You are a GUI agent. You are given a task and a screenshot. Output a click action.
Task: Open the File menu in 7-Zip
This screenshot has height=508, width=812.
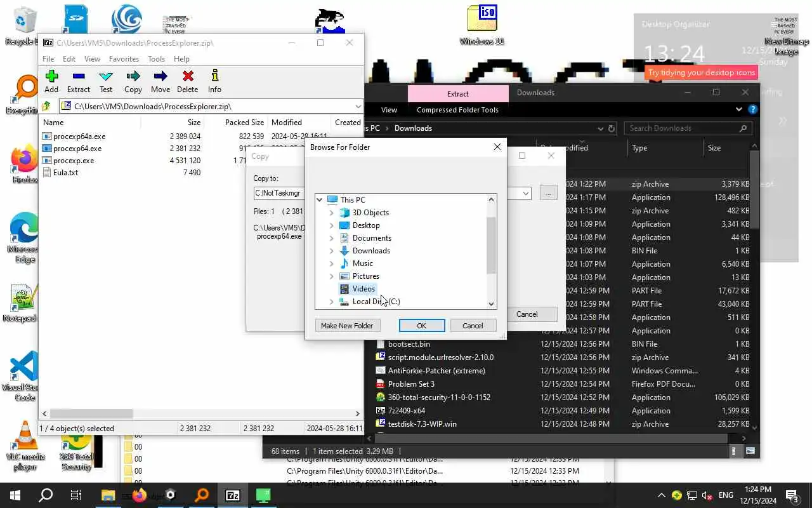(x=48, y=58)
